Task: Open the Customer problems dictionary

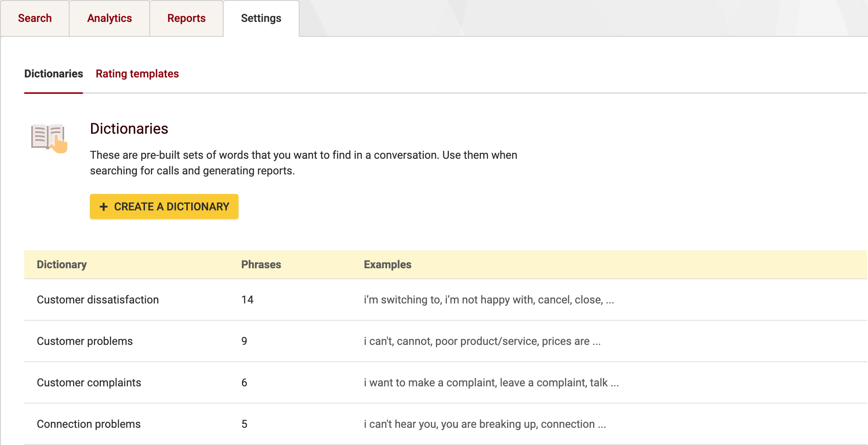Action: (84, 341)
